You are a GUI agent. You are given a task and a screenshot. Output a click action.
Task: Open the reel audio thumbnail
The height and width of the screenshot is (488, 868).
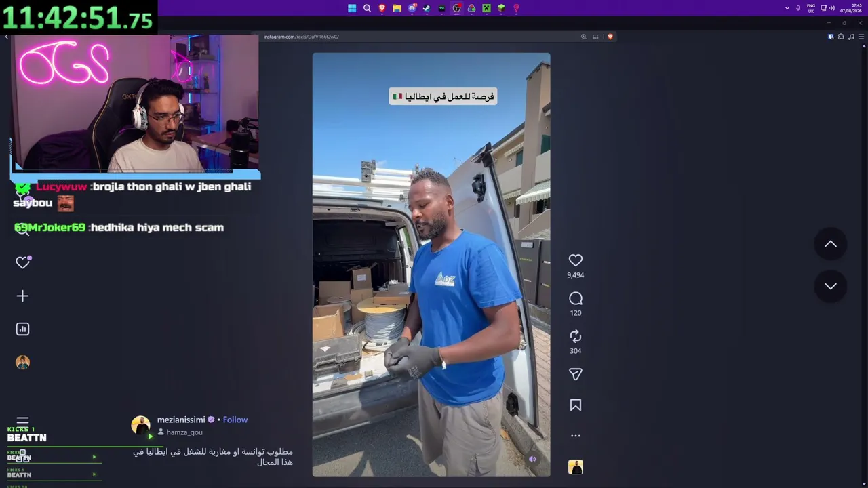point(576,467)
